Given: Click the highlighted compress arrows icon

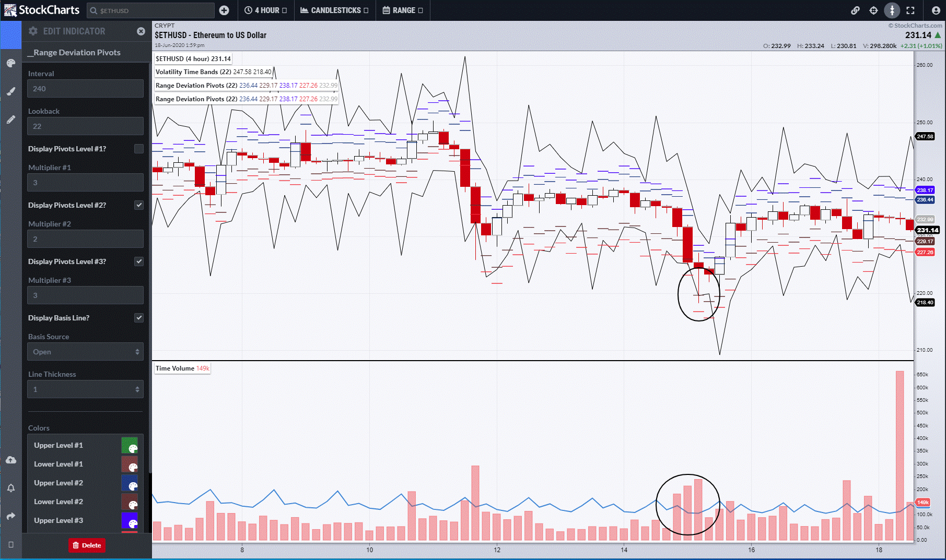Looking at the screenshot, I should tap(892, 10).
